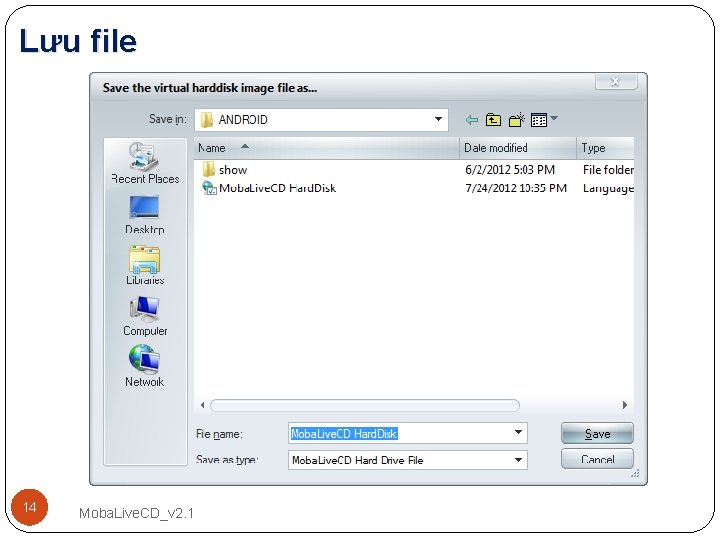Open Network in sidebar
Viewport: 720px width, 540px height.
144,366
